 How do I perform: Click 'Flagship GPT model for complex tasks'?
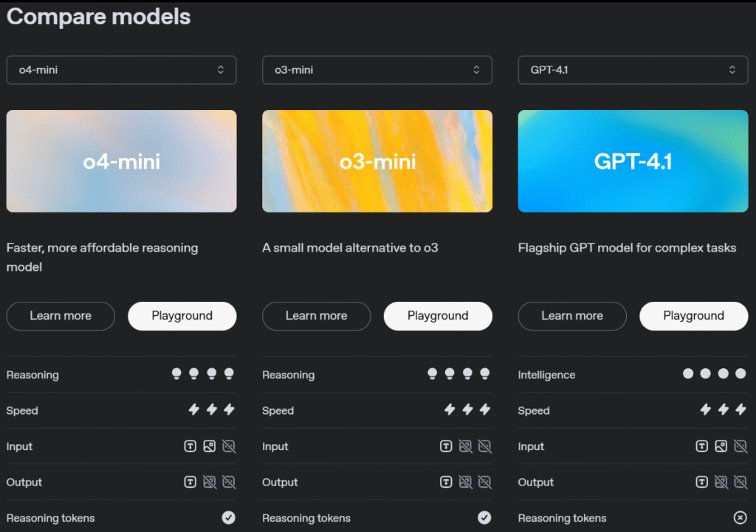(x=627, y=248)
